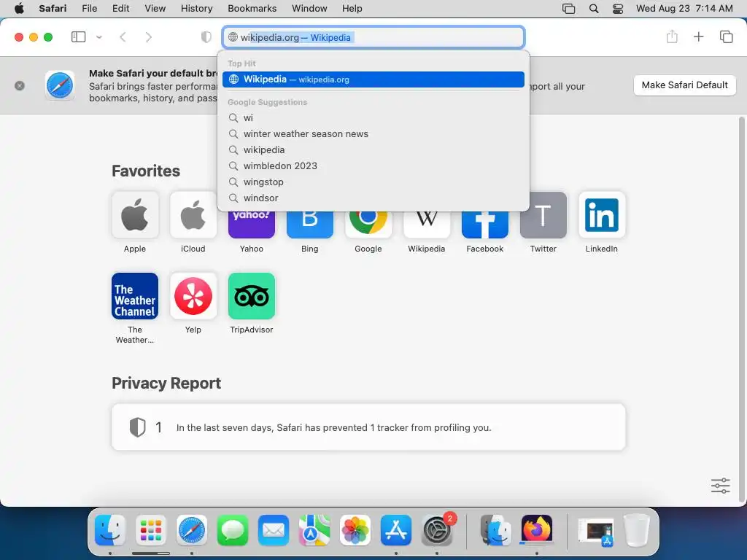Open the TripAdvisor favorite

click(x=252, y=296)
